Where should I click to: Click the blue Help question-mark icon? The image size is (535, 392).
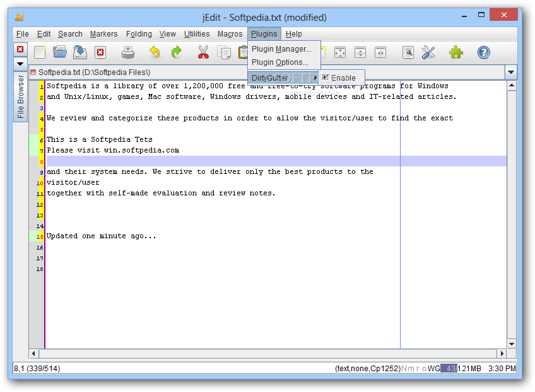pyautogui.click(x=483, y=52)
